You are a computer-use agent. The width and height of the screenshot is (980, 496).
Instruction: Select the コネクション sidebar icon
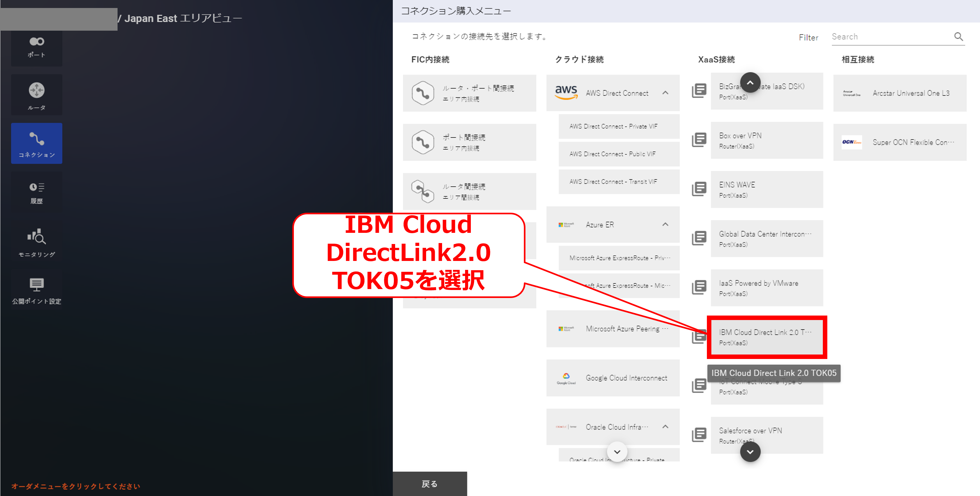click(x=36, y=144)
